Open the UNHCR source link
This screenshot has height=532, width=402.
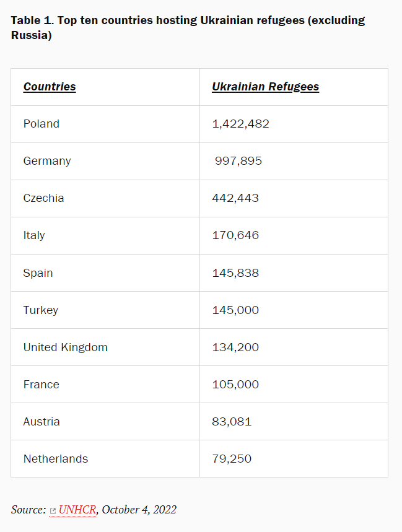[x=77, y=510]
